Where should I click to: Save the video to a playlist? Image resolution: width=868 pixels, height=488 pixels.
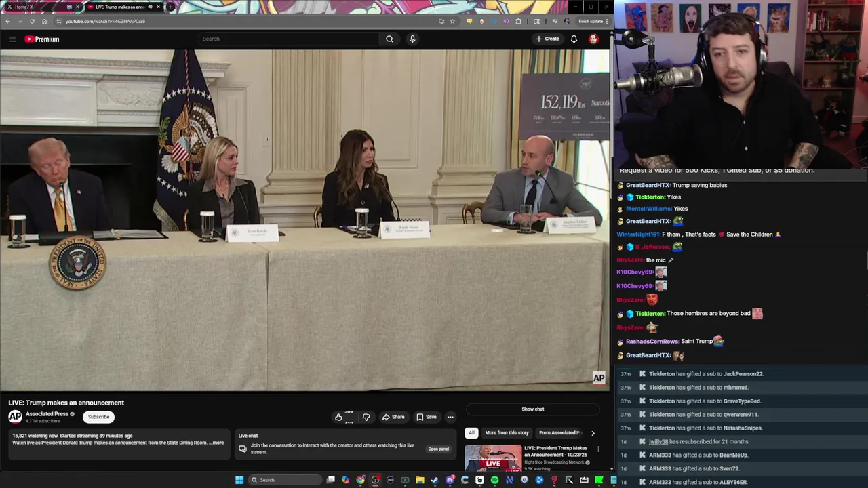(427, 417)
